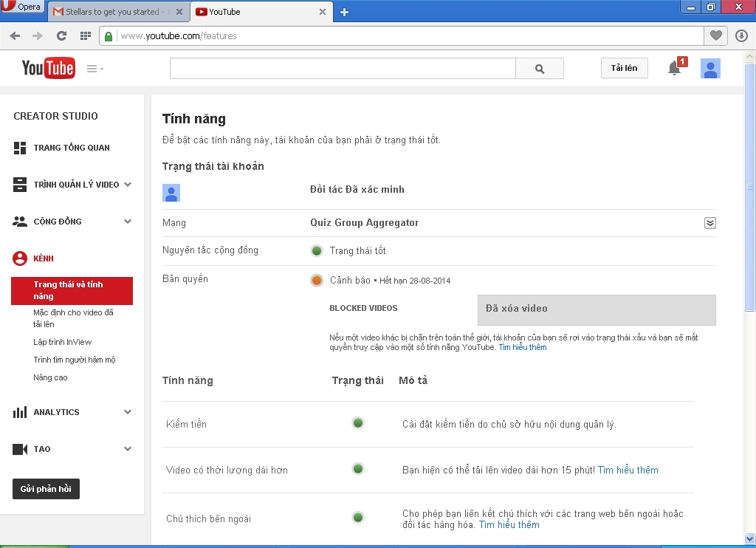756x548 pixels.
Task: Click the Kênh channel icon
Action: click(x=20, y=258)
